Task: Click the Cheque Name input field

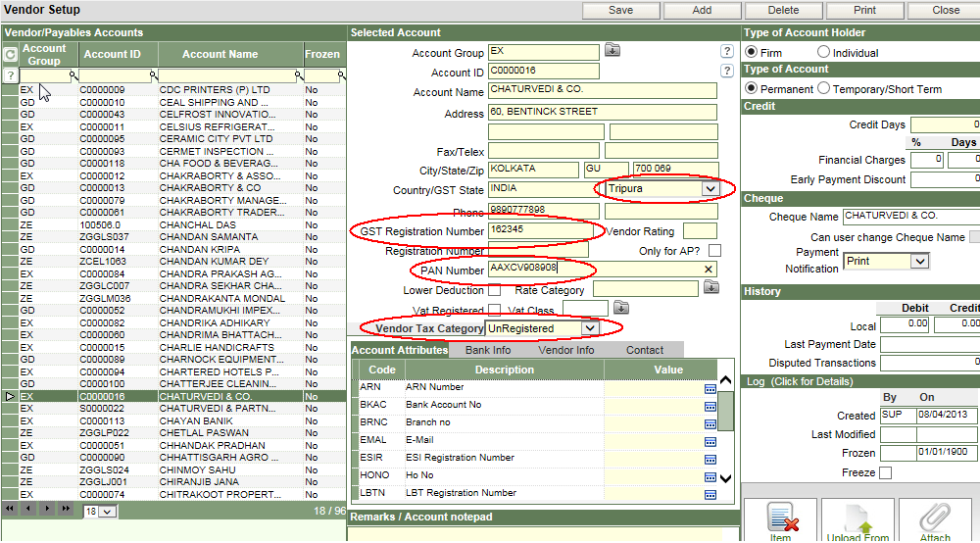Action: (x=911, y=217)
